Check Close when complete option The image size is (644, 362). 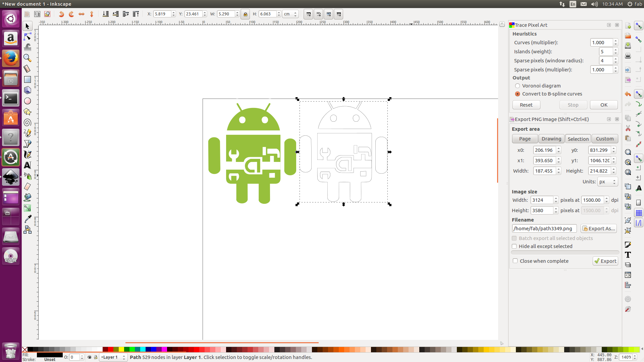515,261
